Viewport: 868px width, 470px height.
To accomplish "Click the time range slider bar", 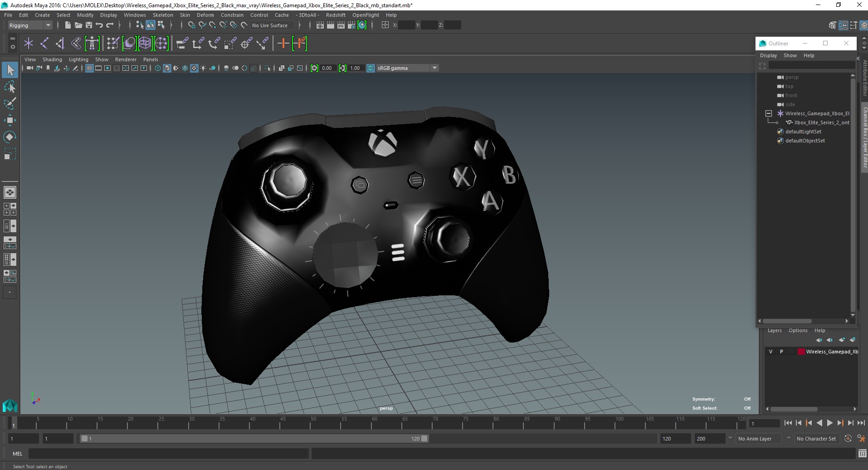I will click(254, 439).
